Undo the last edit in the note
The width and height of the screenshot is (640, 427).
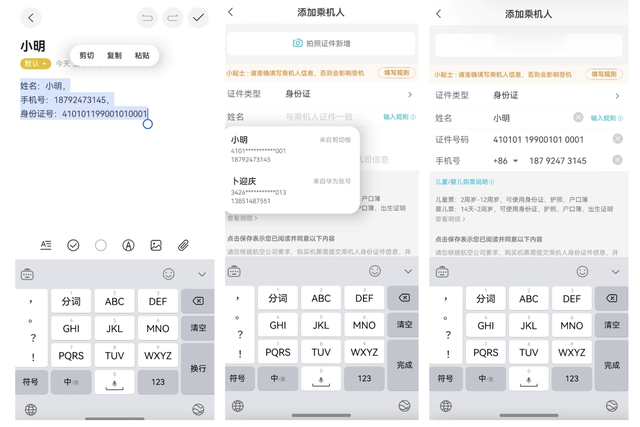tap(147, 18)
